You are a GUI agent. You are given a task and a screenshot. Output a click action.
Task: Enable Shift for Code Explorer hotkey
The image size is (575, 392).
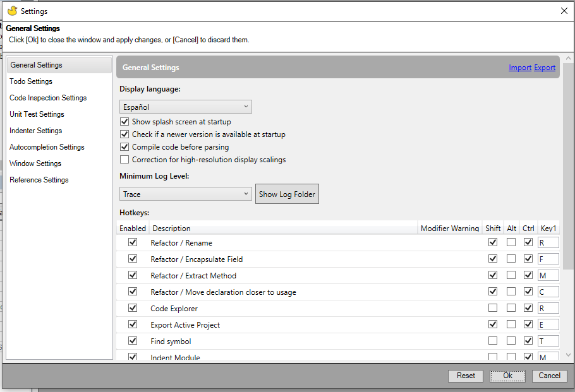coord(493,308)
